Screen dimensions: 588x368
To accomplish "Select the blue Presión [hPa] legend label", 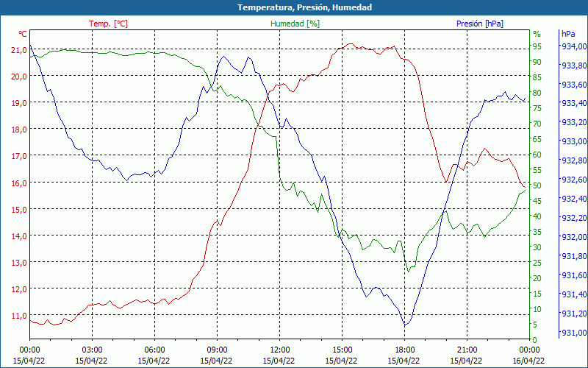I will [x=480, y=24].
